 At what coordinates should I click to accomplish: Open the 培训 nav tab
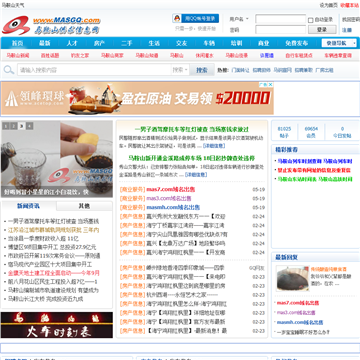pyautogui.click(x=236, y=43)
